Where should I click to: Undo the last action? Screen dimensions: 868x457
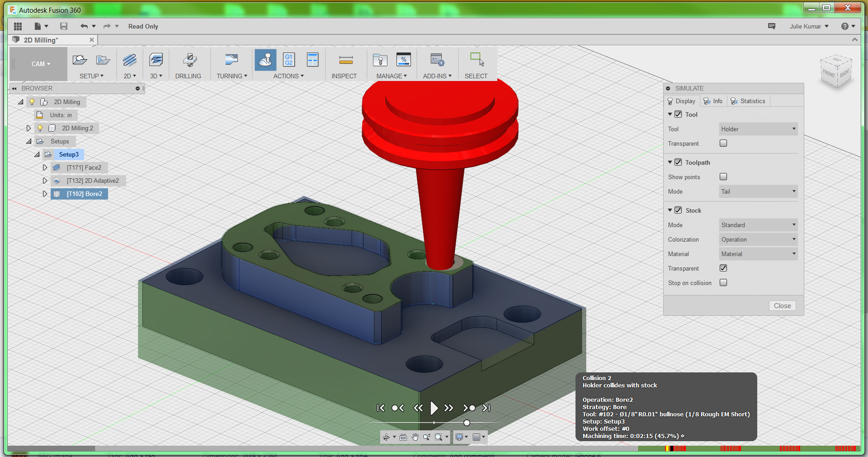tap(84, 26)
